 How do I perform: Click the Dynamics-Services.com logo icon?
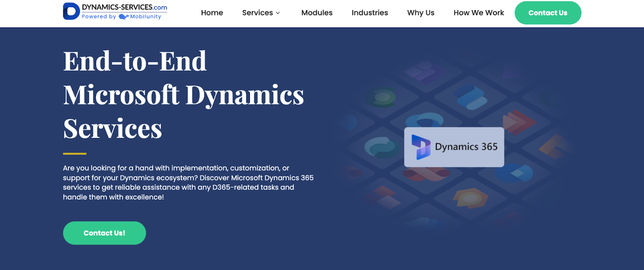pos(71,11)
